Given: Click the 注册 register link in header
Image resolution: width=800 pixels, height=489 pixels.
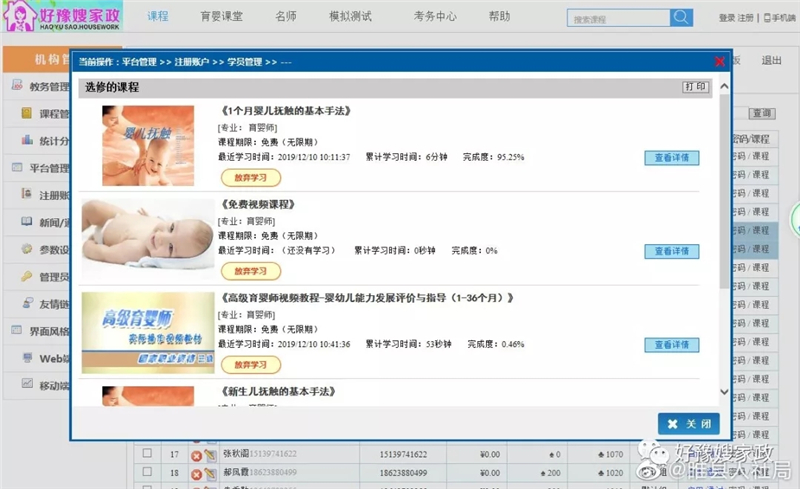Looking at the screenshot, I should 745,18.
